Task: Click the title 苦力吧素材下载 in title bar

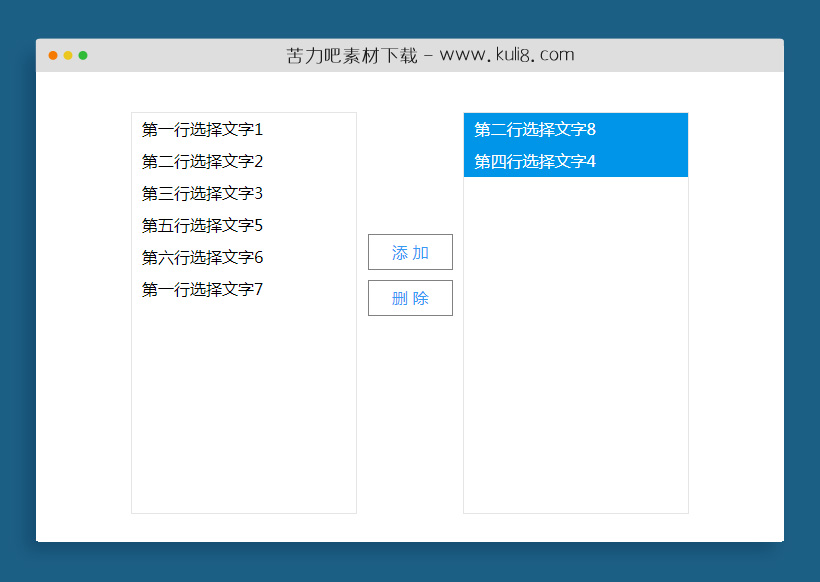Action: tap(345, 54)
